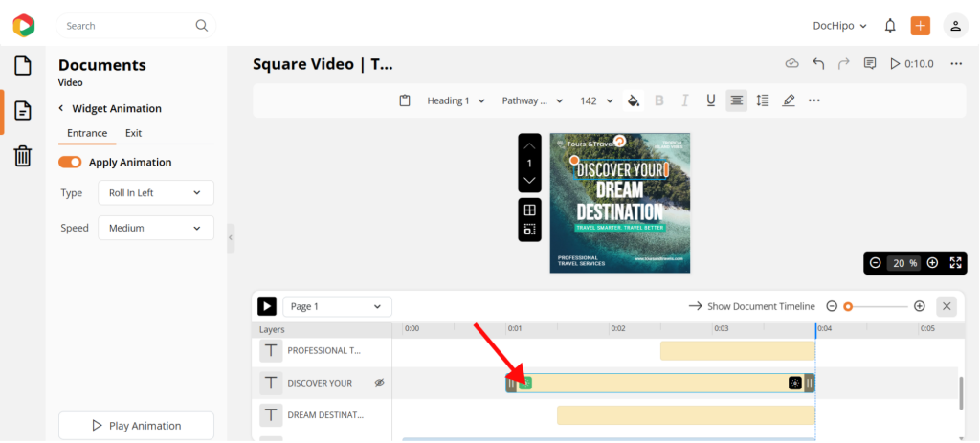Open the trash bin in sidebar
The height and width of the screenshot is (443, 980).
[22, 156]
